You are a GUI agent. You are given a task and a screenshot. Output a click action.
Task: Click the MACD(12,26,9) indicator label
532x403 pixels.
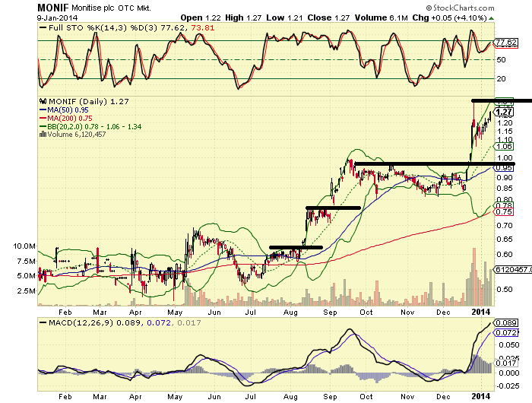(x=81, y=322)
